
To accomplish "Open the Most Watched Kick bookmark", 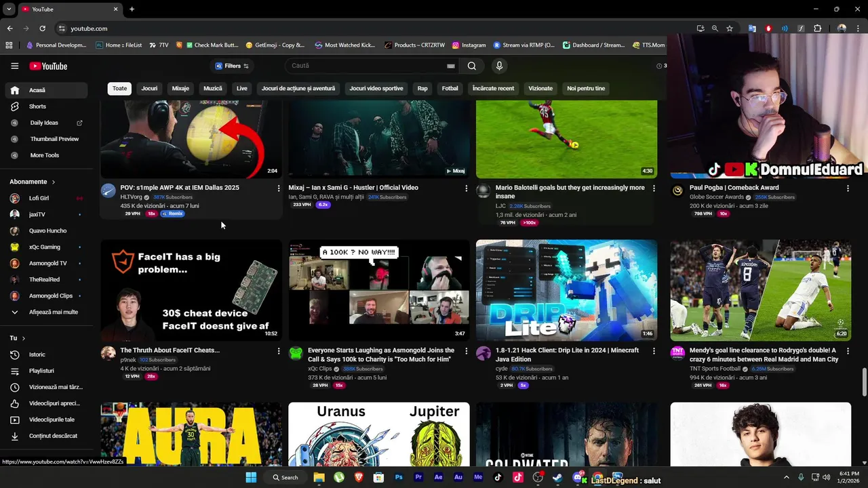I will click(x=345, y=45).
